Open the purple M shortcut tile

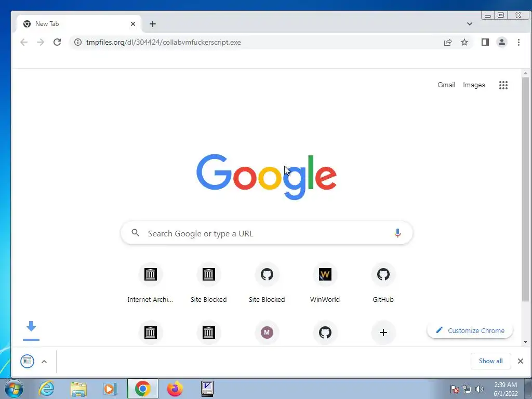[x=267, y=332]
